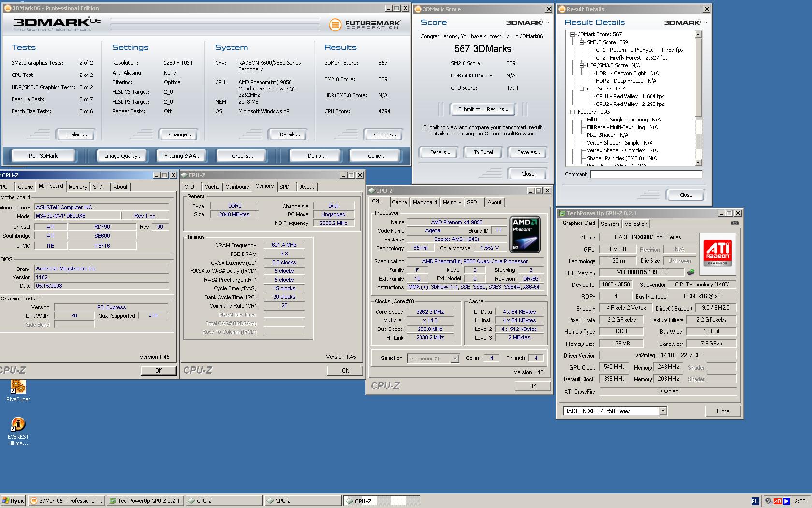This screenshot has width=812, height=508.
Task: Select the Pixel Shader N/A tree row
Action: [x=607, y=135]
